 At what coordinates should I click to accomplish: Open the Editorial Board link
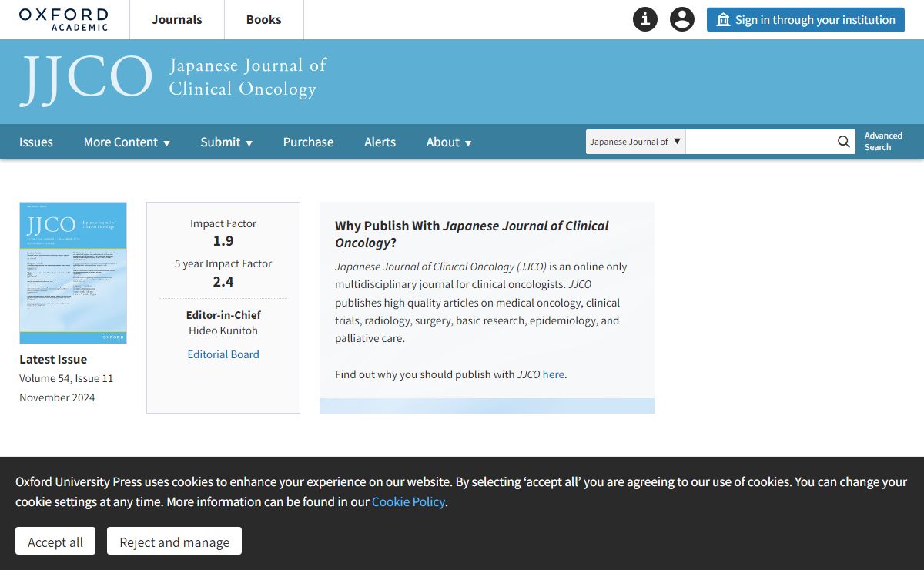223,354
